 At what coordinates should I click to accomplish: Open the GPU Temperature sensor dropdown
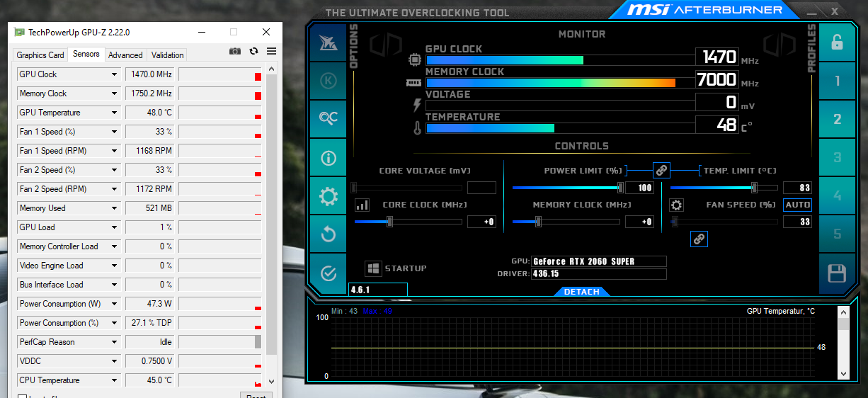pos(114,113)
